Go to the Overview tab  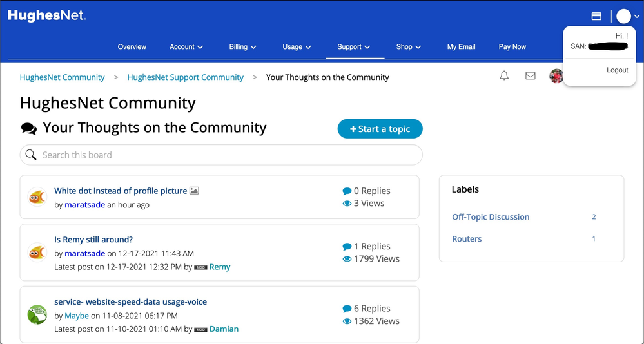pyautogui.click(x=132, y=47)
